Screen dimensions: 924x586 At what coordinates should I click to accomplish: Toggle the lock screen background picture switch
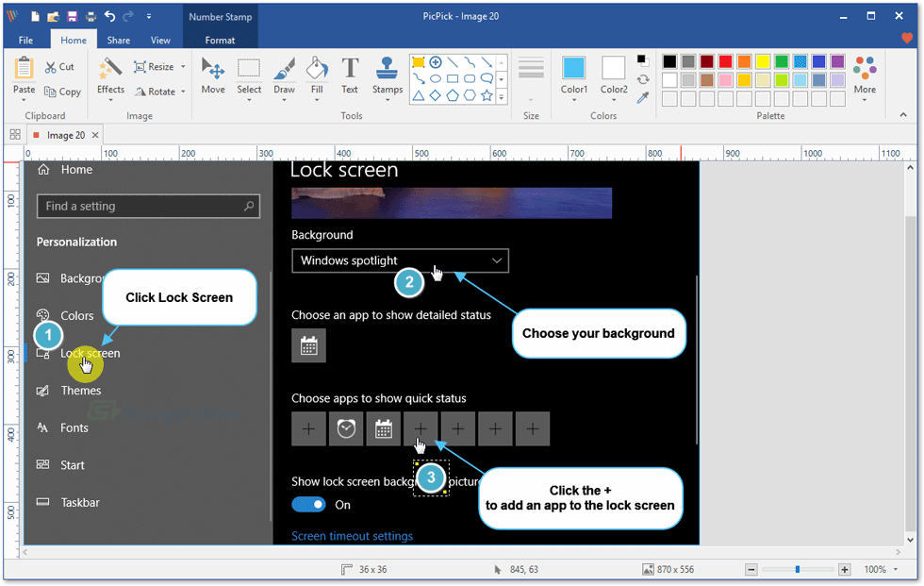pos(308,505)
